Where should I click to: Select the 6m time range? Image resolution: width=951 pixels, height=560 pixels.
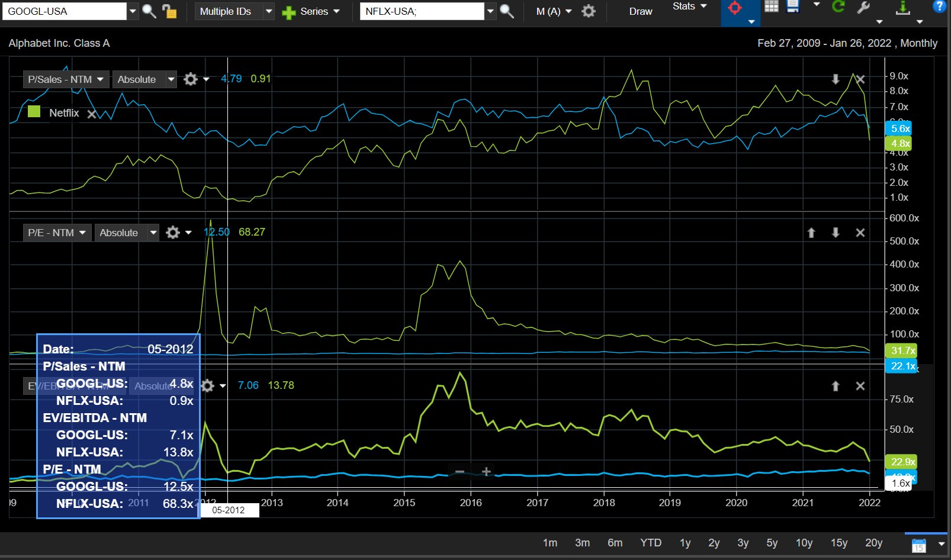[x=615, y=543]
